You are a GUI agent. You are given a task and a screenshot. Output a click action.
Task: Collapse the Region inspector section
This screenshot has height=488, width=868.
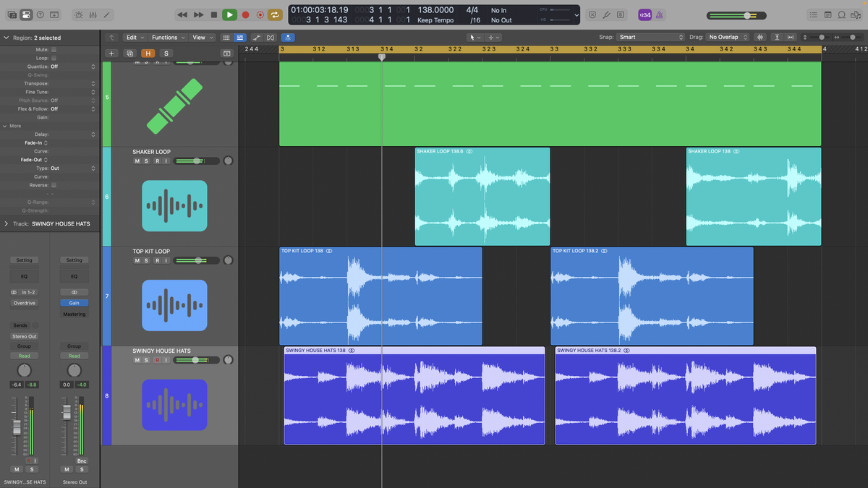point(7,38)
